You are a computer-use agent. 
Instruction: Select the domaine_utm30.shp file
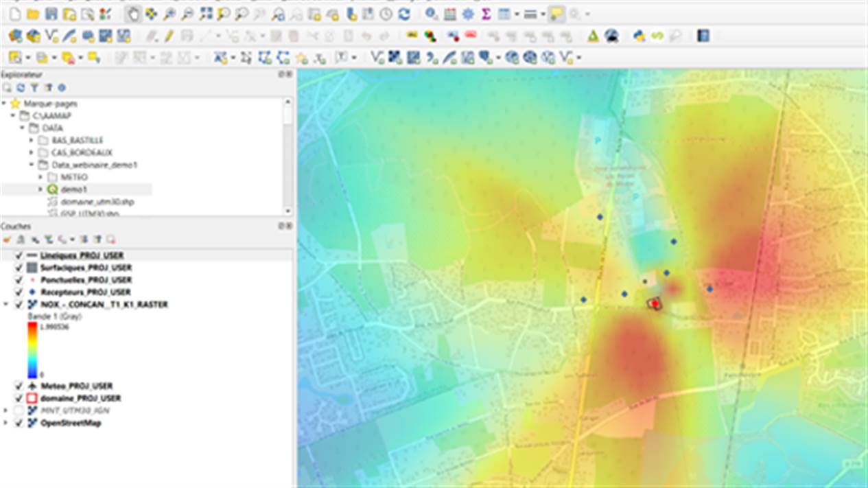[x=97, y=202]
